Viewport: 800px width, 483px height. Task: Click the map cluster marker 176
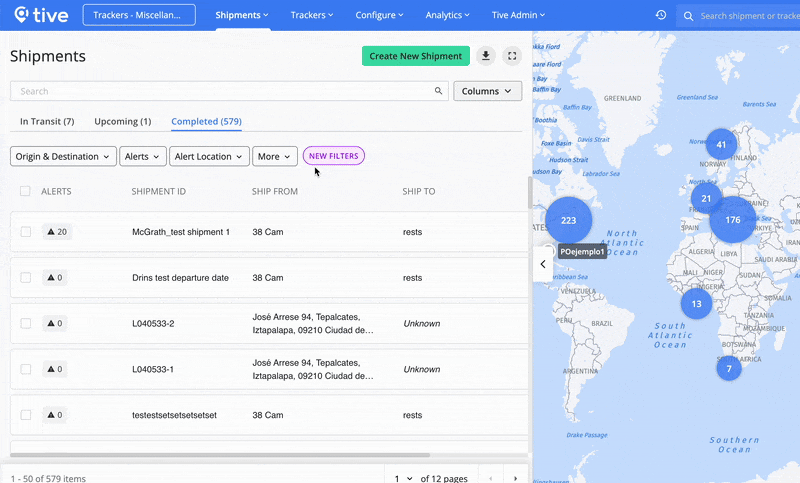point(733,220)
